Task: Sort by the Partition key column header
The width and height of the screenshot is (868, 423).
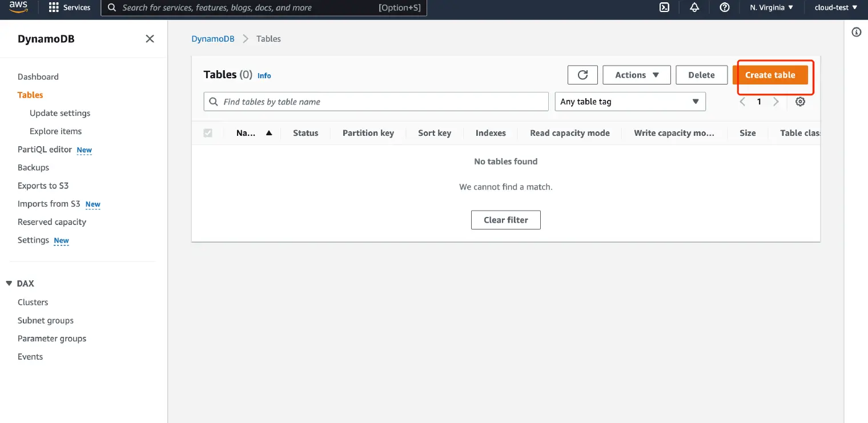Action: coord(368,133)
